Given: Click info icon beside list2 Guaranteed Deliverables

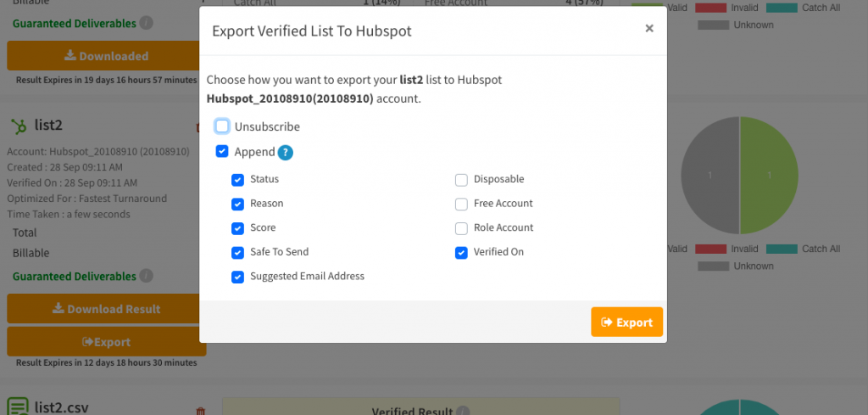Looking at the screenshot, I should pos(146,276).
